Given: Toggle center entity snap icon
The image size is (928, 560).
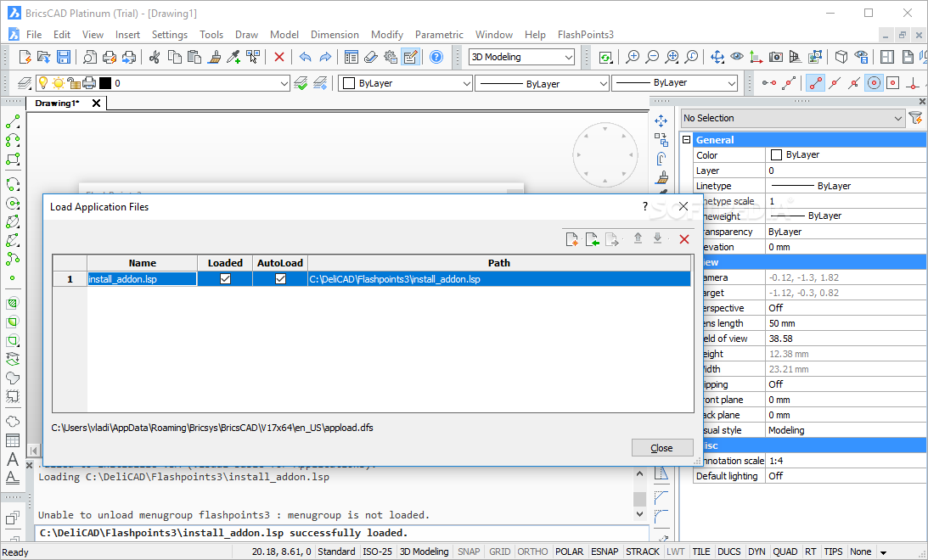Looking at the screenshot, I should point(874,83).
